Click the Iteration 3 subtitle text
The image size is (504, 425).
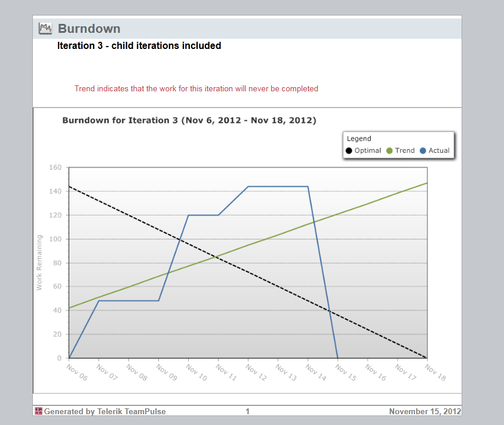[139, 45]
